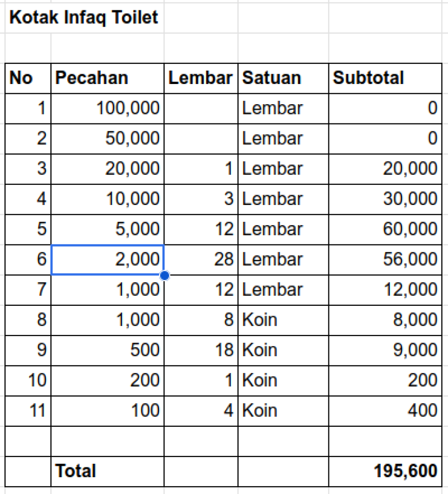The width and height of the screenshot is (448, 494).
Task: Select the 500 coin denomination cell
Action: coord(107,350)
